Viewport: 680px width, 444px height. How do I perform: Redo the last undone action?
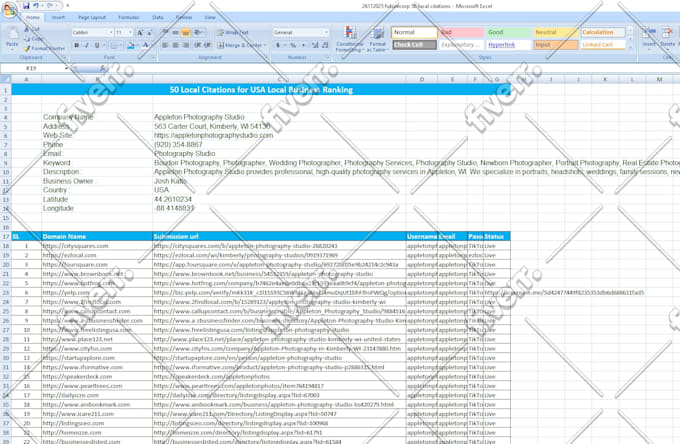[49, 6]
